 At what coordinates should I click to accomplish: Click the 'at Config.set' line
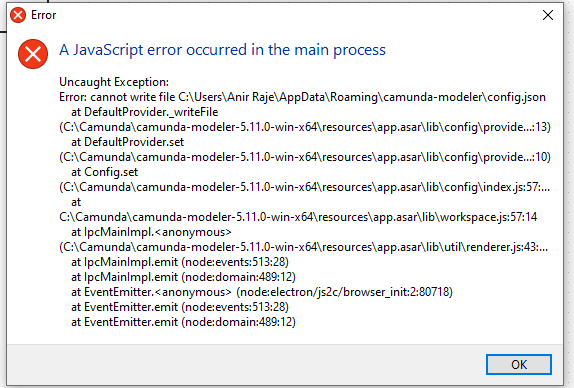[104, 172]
